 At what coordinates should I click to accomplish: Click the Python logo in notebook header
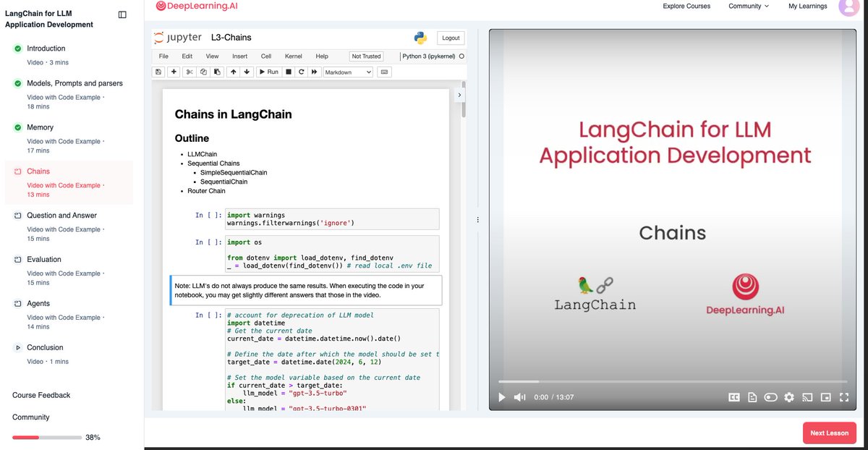421,38
